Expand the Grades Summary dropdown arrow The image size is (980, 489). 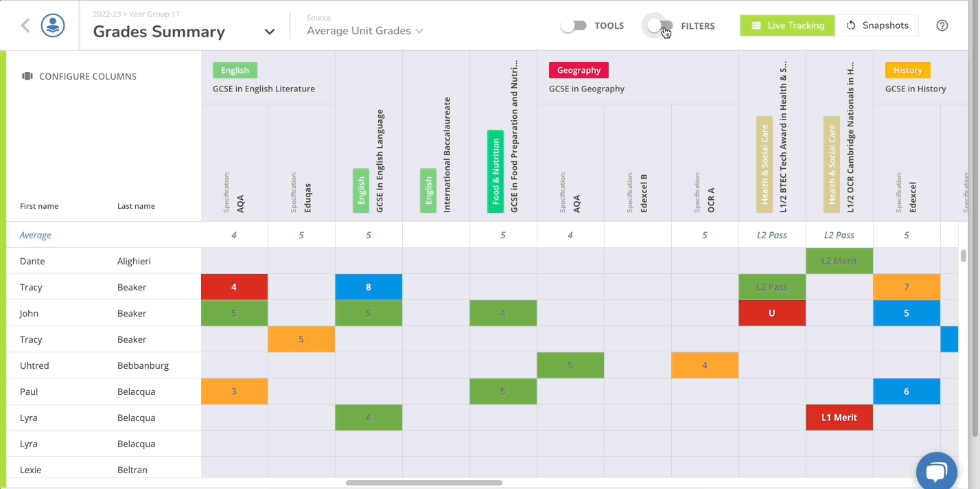[270, 32]
